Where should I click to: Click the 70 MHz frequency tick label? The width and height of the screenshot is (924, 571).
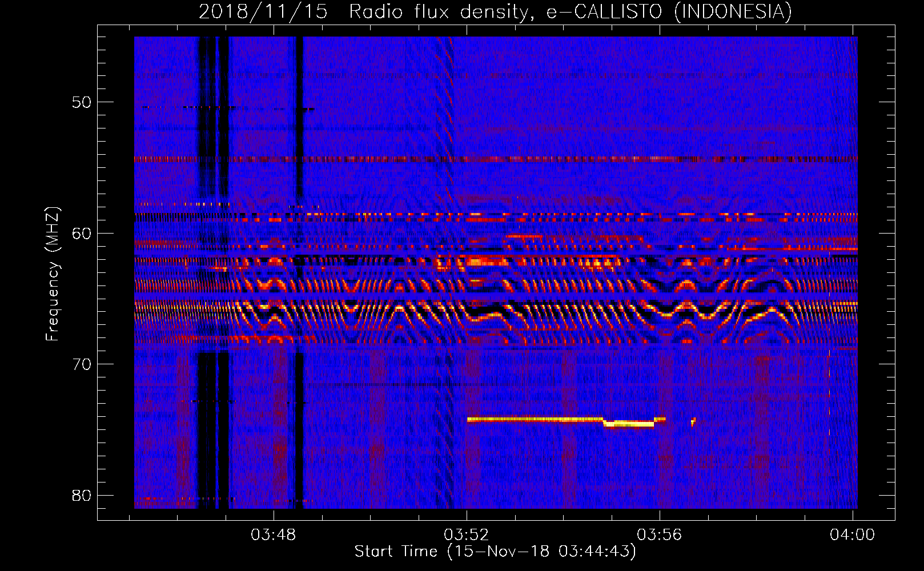click(x=82, y=364)
